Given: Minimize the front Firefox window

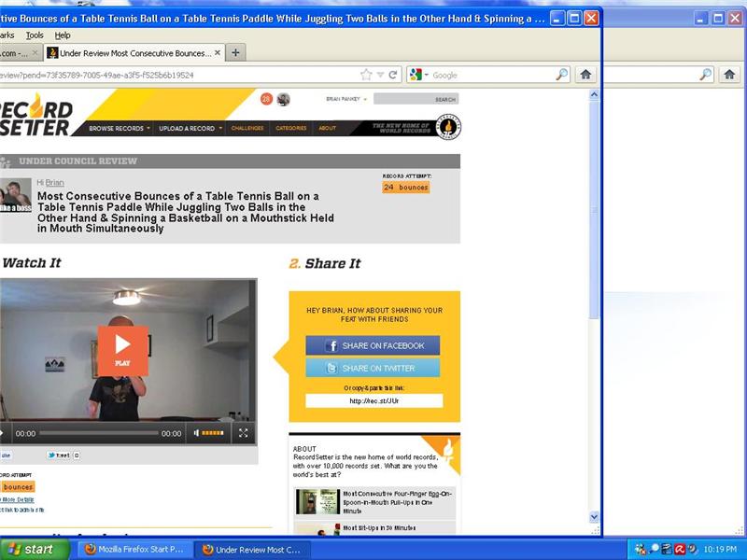Looking at the screenshot, I should click(557, 19).
